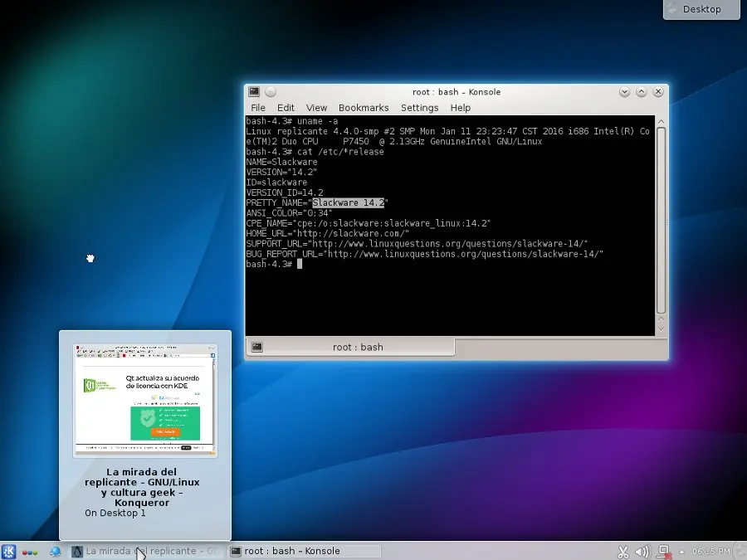Screen dimensions: 747x560
Task: Click the Desktop toolbox button
Action: tap(701, 9)
